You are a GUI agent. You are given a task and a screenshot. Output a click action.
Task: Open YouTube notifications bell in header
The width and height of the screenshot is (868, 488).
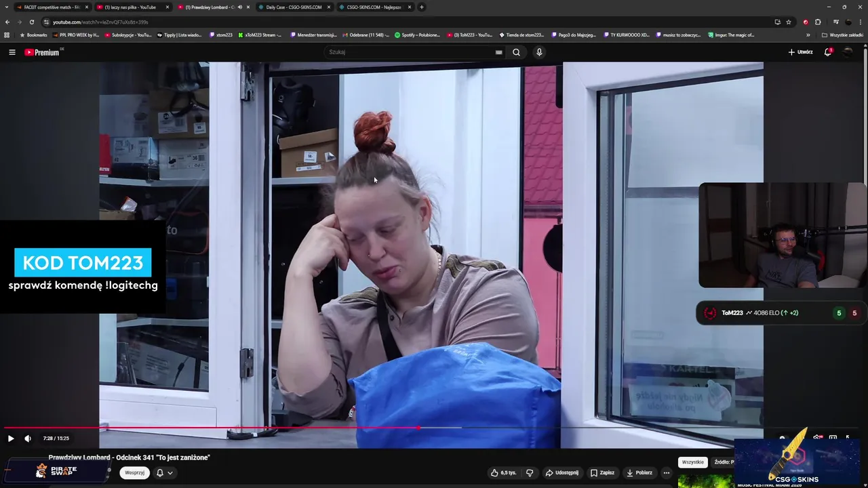pos(827,52)
